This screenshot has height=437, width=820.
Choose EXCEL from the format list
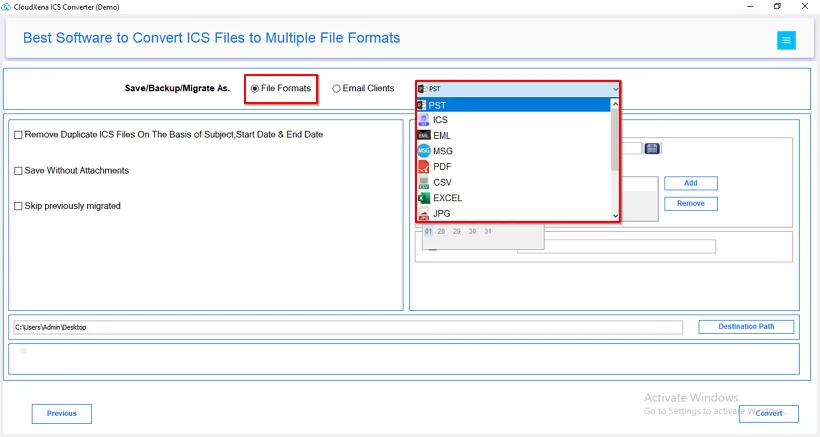pyautogui.click(x=514, y=198)
